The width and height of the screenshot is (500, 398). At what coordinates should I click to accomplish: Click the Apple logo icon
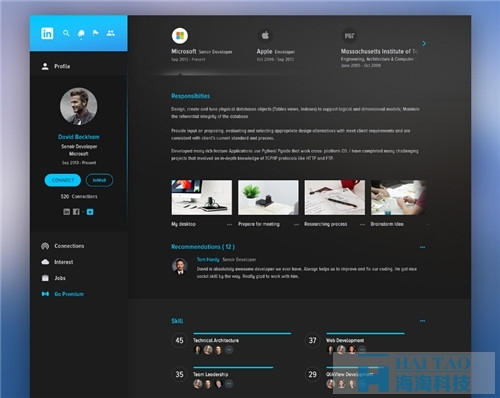tap(265, 35)
